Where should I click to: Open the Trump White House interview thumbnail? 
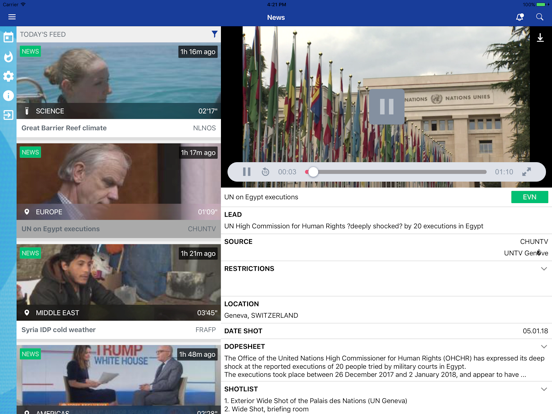pos(119,380)
